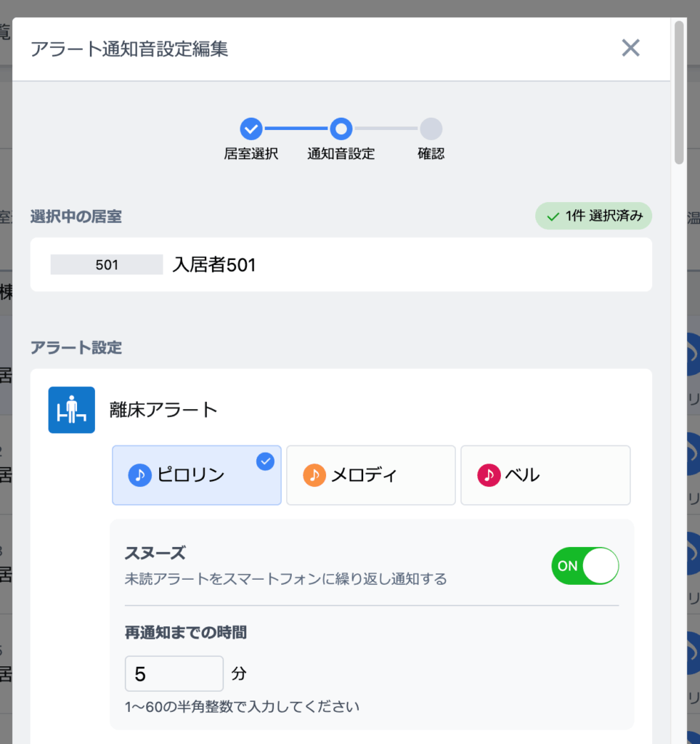The width and height of the screenshot is (700, 744).
Task: Focus the 再通知までの時間 minutes input field
Action: [174, 674]
